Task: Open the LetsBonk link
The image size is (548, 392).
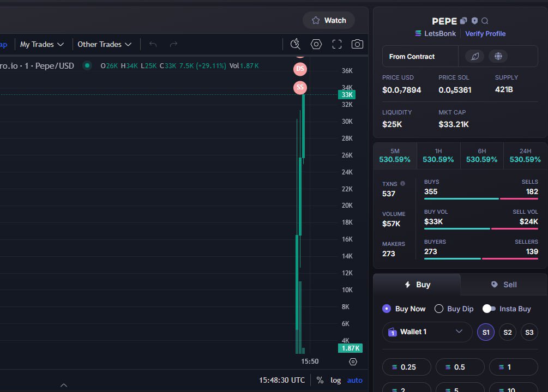Action: 435,34
